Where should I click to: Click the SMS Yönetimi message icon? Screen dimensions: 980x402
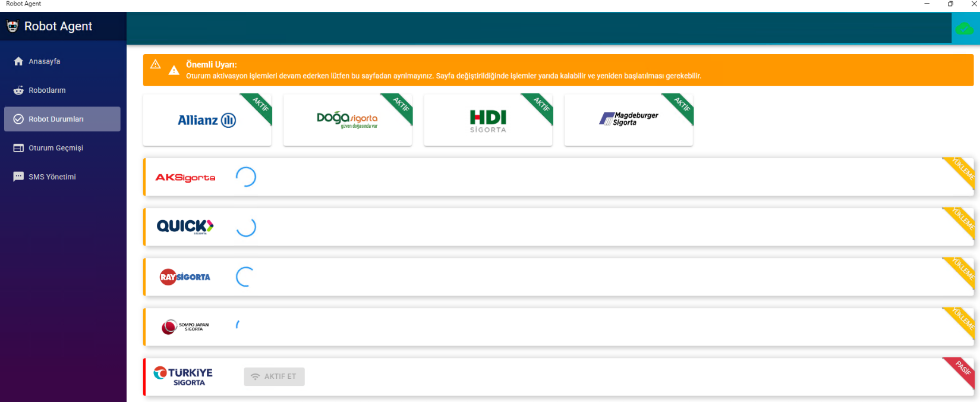click(18, 177)
